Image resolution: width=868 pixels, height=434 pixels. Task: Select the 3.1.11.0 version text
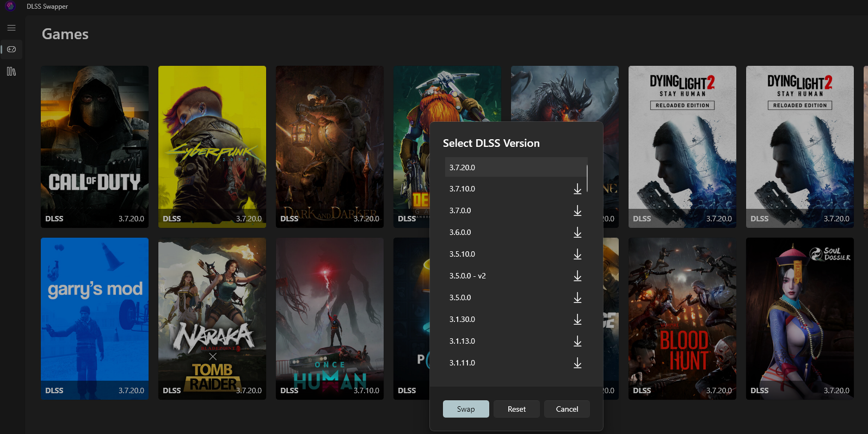tap(462, 363)
